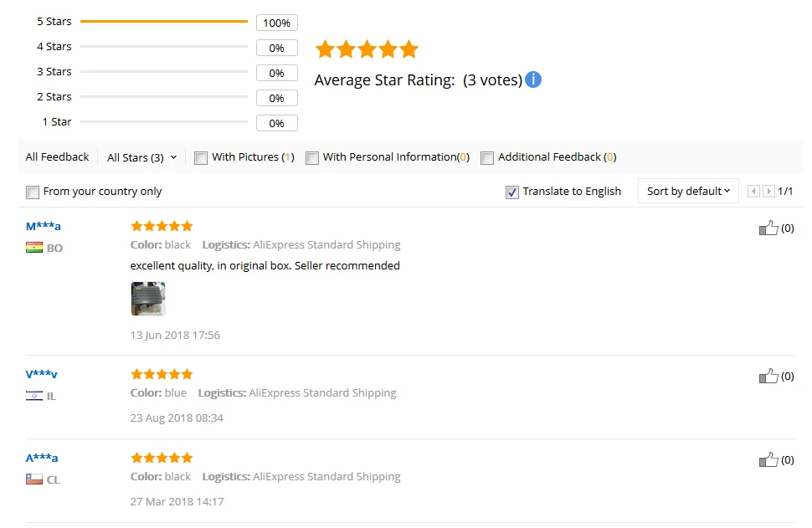The height and width of the screenshot is (528, 812).
Task: Enable the With Pictures filter checkbox
Action: [x=201, y=158]
